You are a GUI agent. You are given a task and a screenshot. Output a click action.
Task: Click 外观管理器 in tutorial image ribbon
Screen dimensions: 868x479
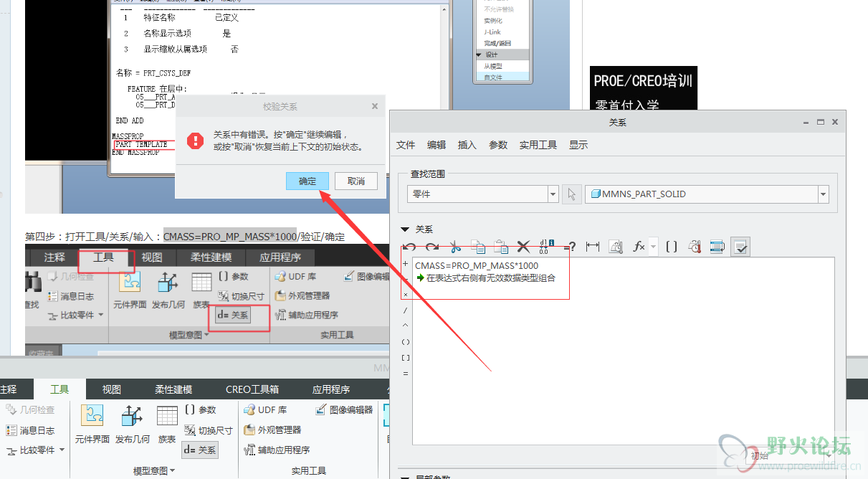302,295
